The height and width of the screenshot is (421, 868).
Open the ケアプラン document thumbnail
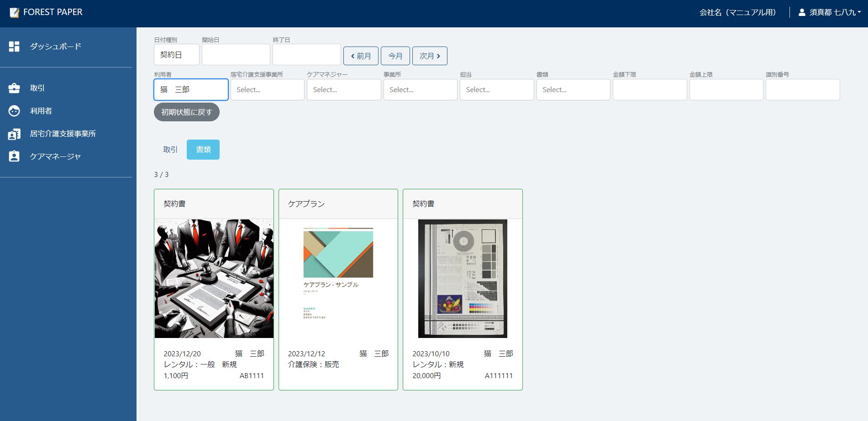click(338, 278)
